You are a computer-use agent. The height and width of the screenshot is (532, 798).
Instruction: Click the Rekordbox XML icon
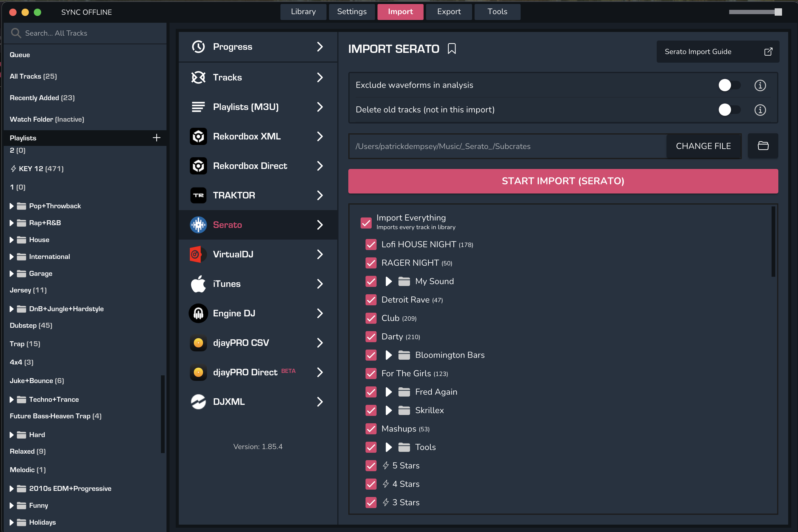(198, 136)
